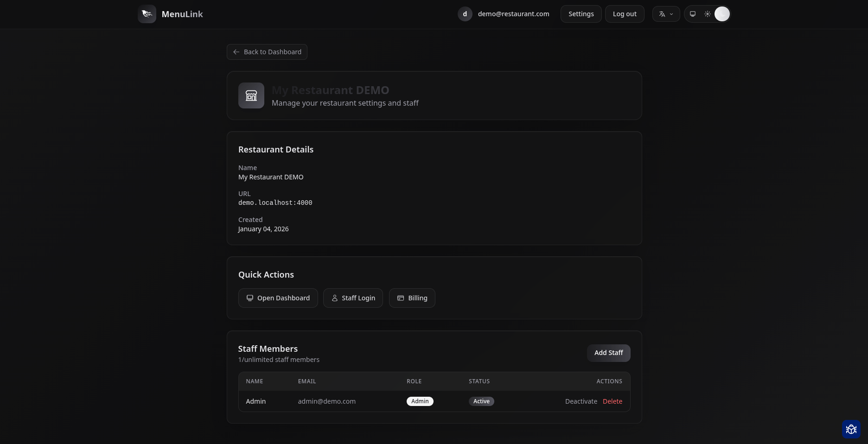Image resolution: width=868 pixels, height=444 pixels.
Task: Switch to light theme sun icon
Action: tap(707, 14)
